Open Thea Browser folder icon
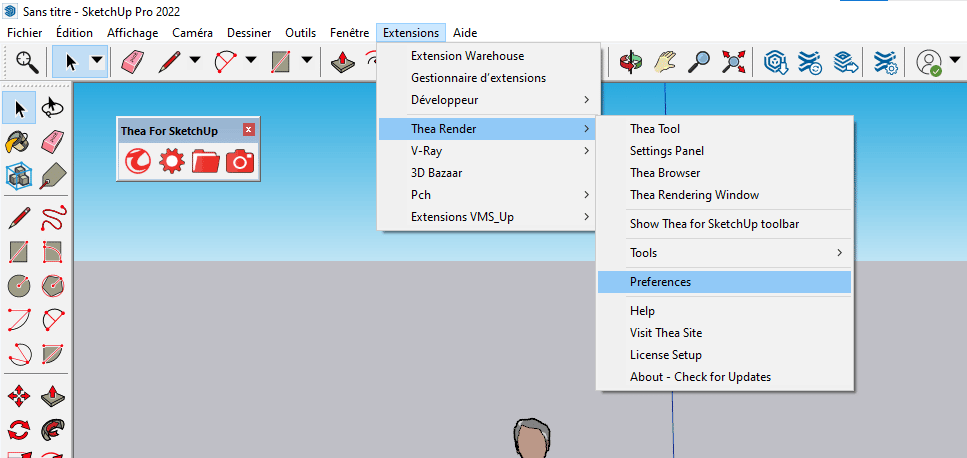The image size is (967, 458). (205, 161)
